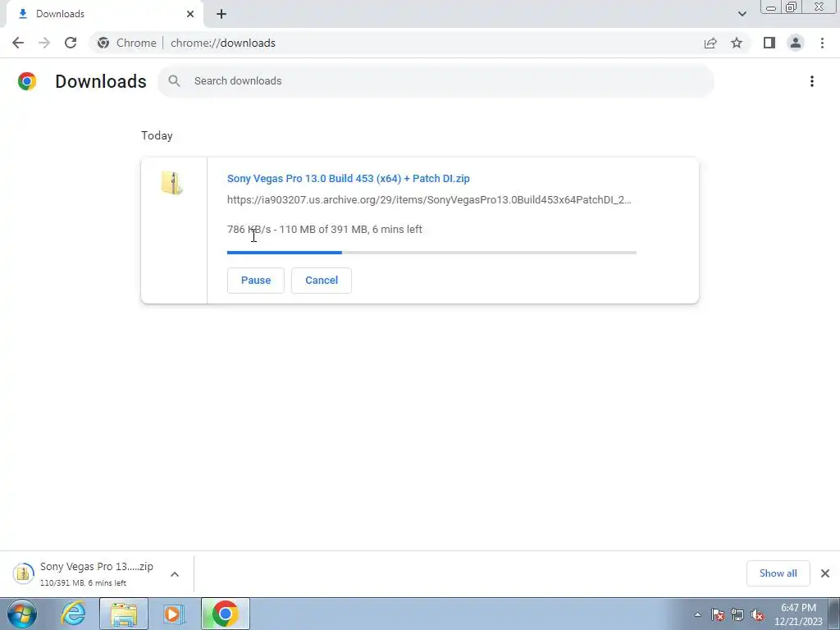Image resolution: width=840 pixels, height=630 pixels.
Task: Open the Downloads page more actions menu
Action: tap(811, 81)
